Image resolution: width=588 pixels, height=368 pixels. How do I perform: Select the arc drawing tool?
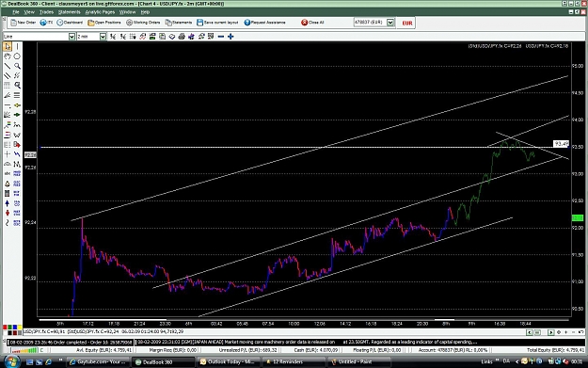[x=8, y=164]
